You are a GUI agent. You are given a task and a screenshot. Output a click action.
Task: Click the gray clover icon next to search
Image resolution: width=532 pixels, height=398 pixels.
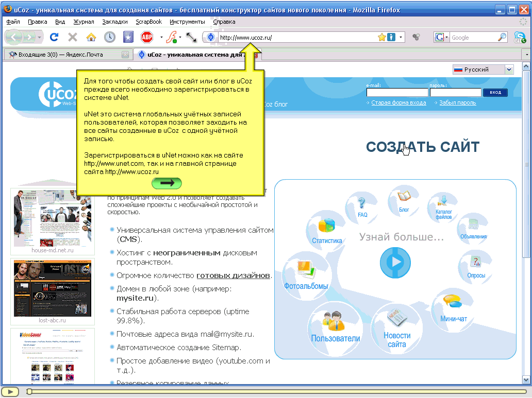[417, 37]
